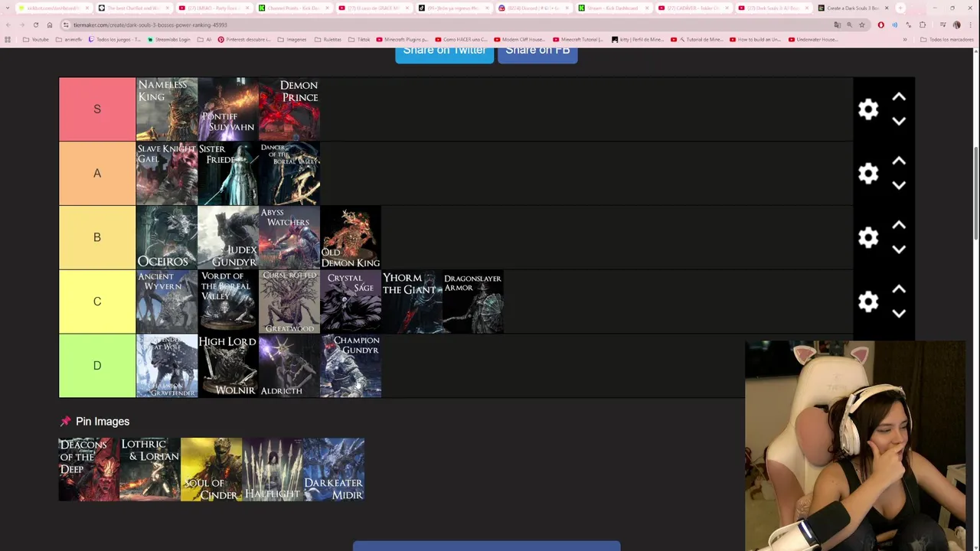
Task: Open Pinterest bookmark in bookmarks bar
Action: pos(245,39)
